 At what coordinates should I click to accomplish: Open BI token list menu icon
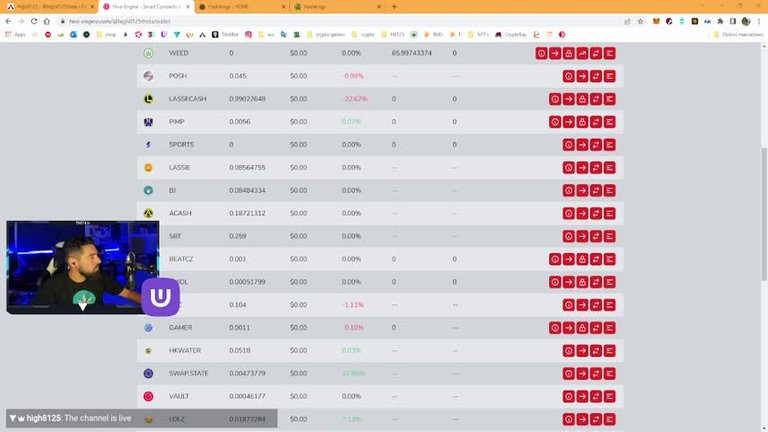tap(610, 191)
